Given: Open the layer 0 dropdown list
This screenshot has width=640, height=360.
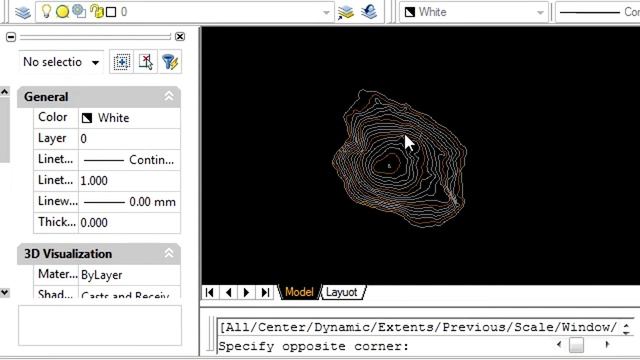Looking at the screenshot, I should click(326, 12).
